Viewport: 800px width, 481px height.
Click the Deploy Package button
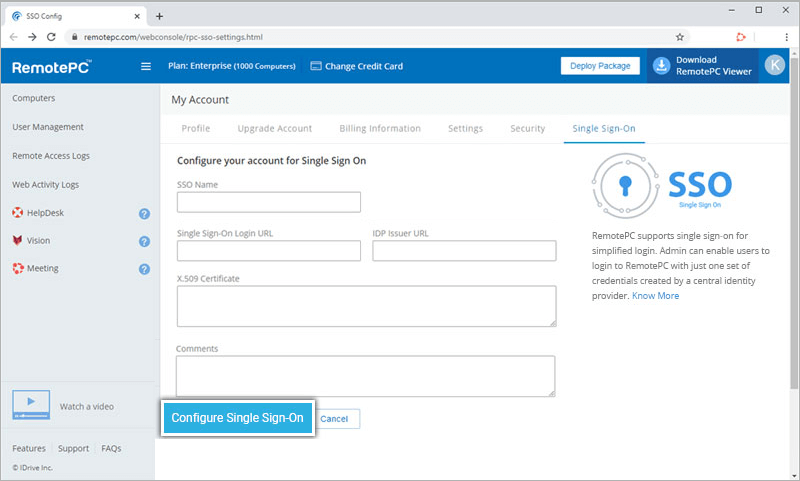(600, 66)
